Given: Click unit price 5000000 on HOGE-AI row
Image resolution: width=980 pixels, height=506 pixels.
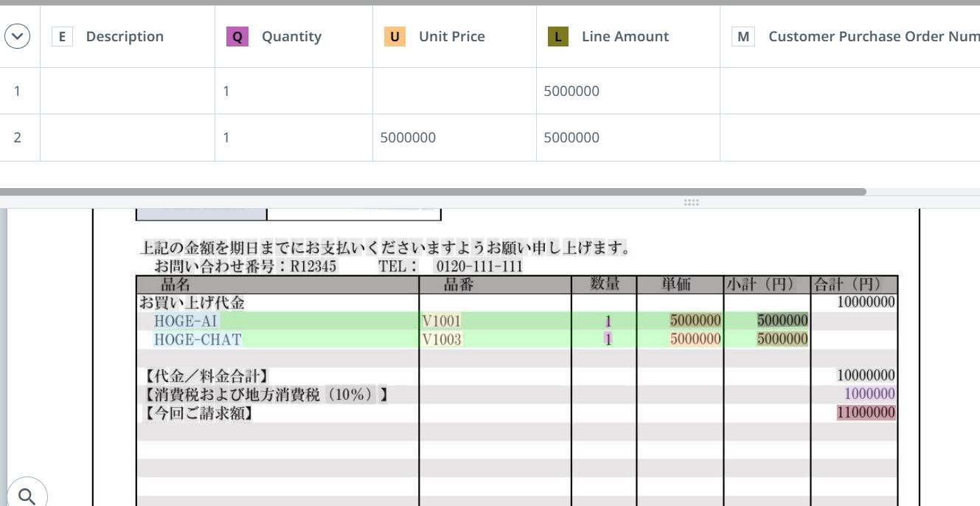Looking at the screenshot, I should pos(695,321).
